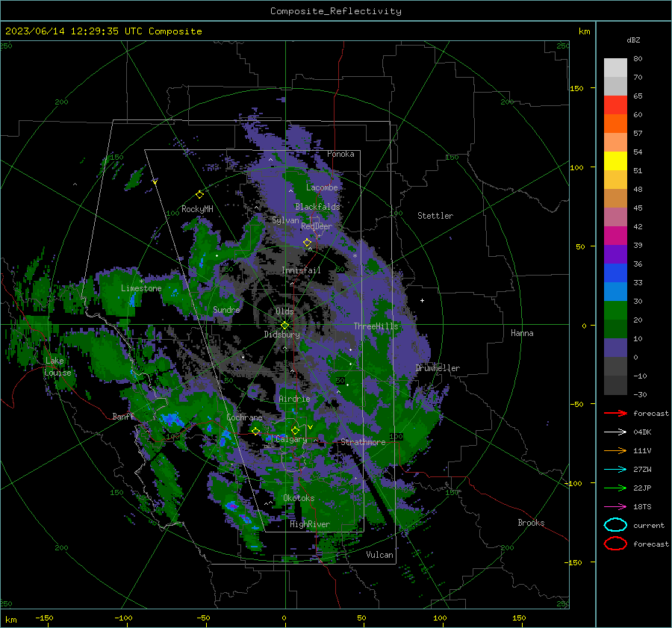Pick the magenta 42 dBZ color swatch
Viewport: 672px width, 628px height.
615,235
